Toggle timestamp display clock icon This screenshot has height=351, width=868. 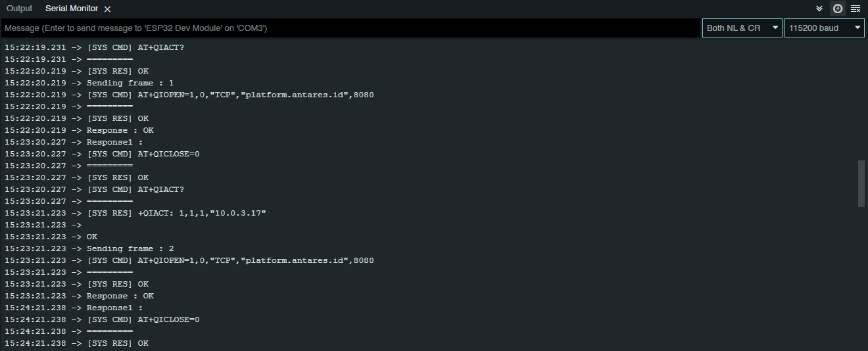click(x=838, y=9)
